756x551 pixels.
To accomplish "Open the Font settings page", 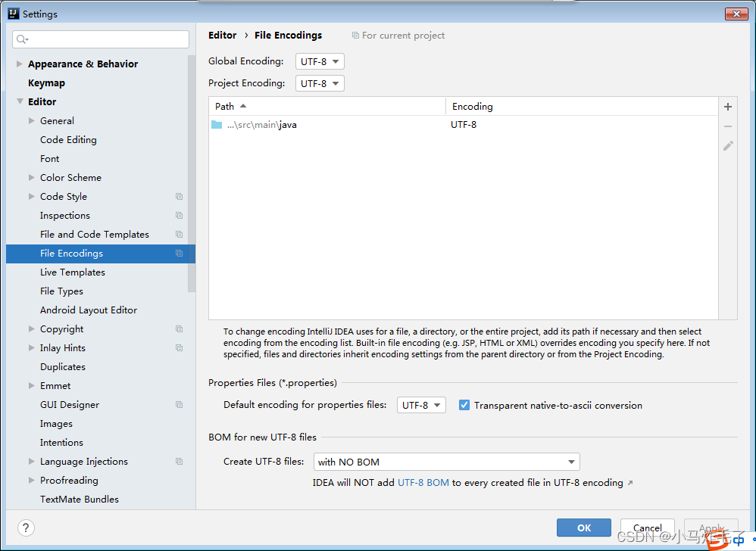I will pyautogui.click(x=50, y=158).
